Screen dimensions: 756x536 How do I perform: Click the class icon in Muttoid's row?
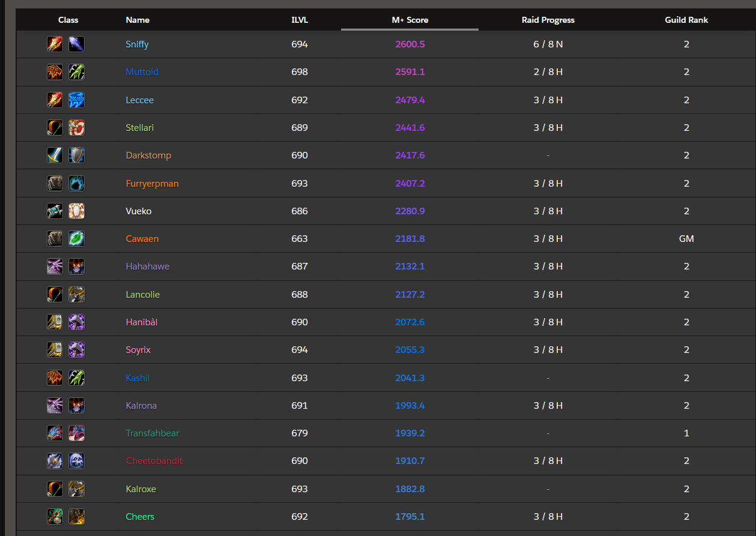point(55,72)
